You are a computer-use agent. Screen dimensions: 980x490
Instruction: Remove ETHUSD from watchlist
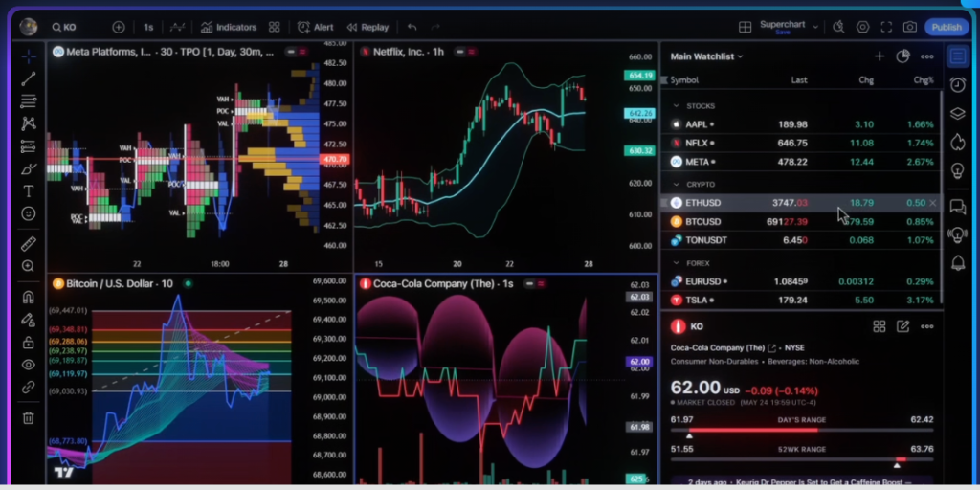[x=932, y=203]
